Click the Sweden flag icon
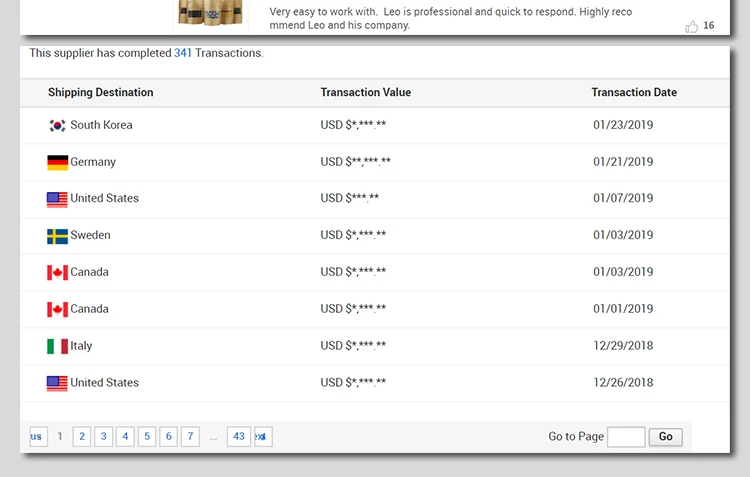 tap(57, 236)
